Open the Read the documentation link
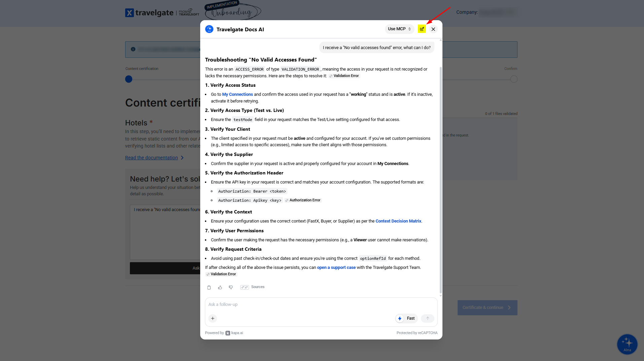This screenshot has height=361, width=644. [x=154, y=158]
